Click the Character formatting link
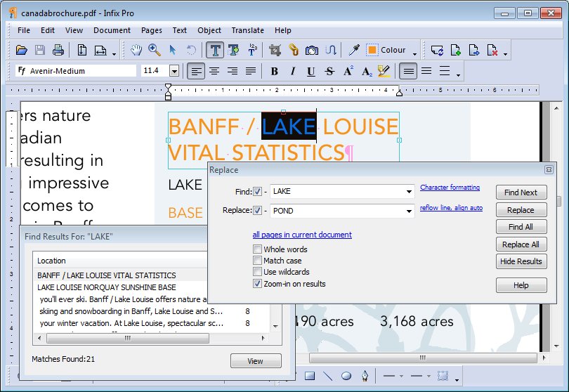 pyautogui.click(x=450, y=188)
